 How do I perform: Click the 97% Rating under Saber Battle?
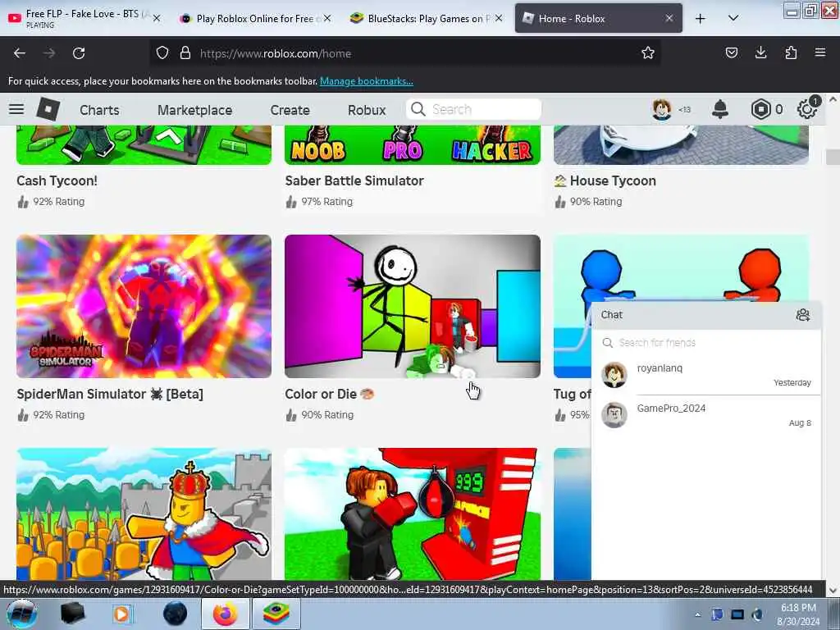(319, 202)
